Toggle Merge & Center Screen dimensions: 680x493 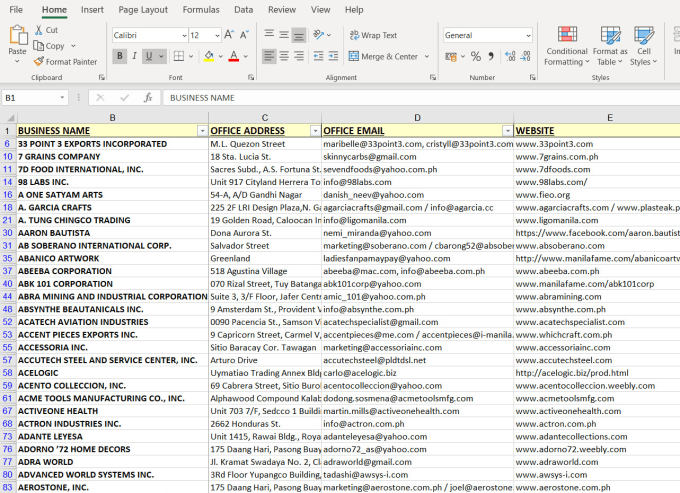click(384, 56)
